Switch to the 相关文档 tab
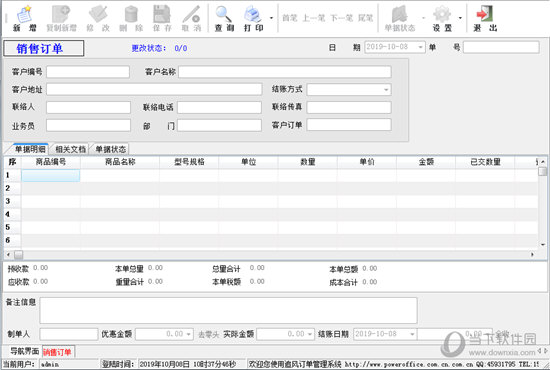Image resolution: width=550 pixels, height=370 pixels. (71, 149)
